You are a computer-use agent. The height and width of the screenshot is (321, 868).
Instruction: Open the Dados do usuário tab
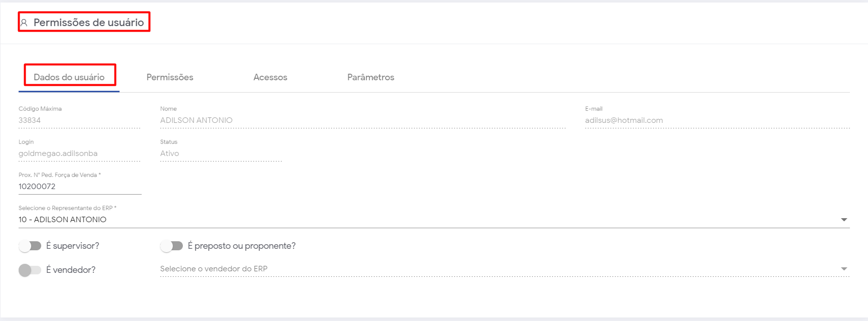69,77
